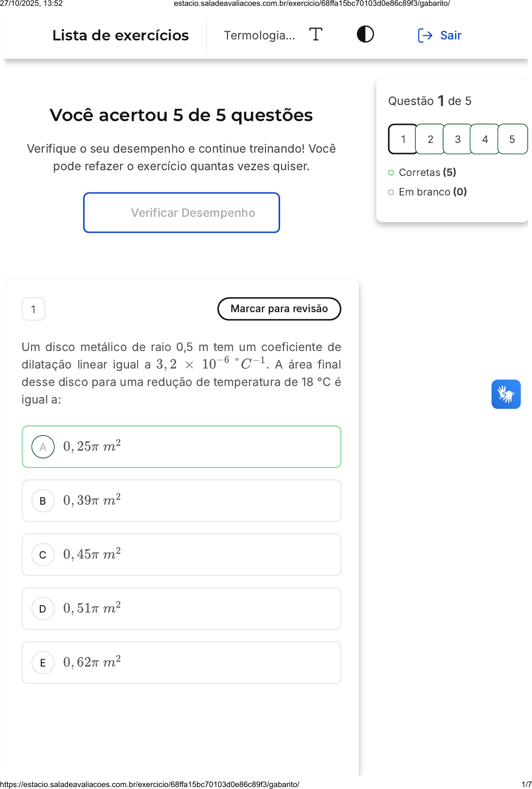
Task: Click the Verificar Desempenho button
Action: pyautogui.click(x=181, y=213)
